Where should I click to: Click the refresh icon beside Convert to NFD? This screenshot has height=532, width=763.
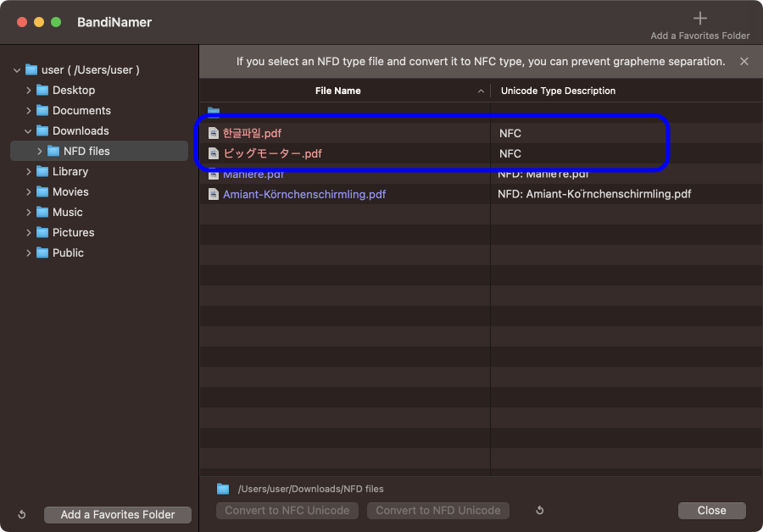pos(539,511)
